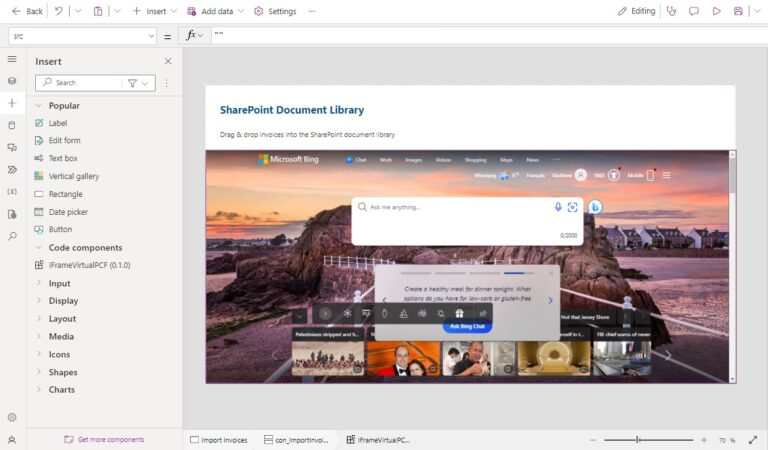Select the Import Invoices screen breadcrumb
Viewport: 768px width, 450px height.
[219, 440]
